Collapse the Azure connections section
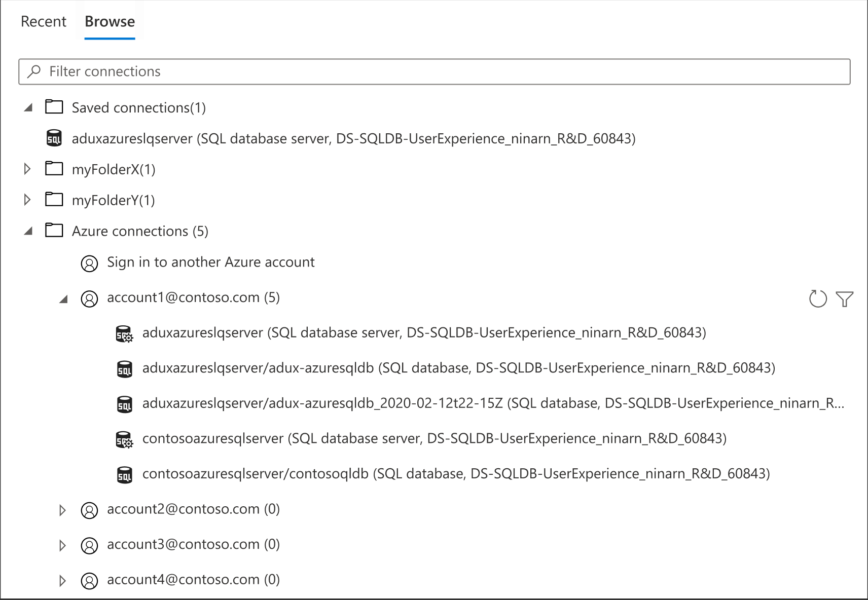Image resolution: width=868 pixels, height=600 pixels. (x=27, y=231)
